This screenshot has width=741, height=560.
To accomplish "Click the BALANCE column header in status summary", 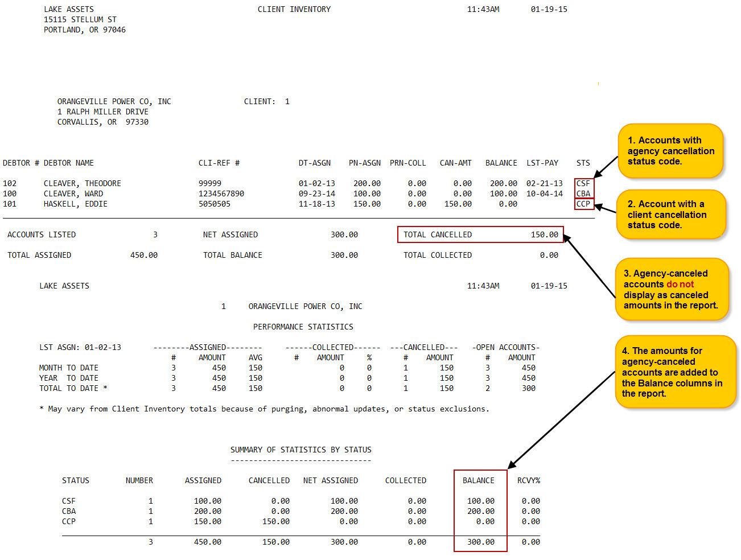I will click(478, 480).
